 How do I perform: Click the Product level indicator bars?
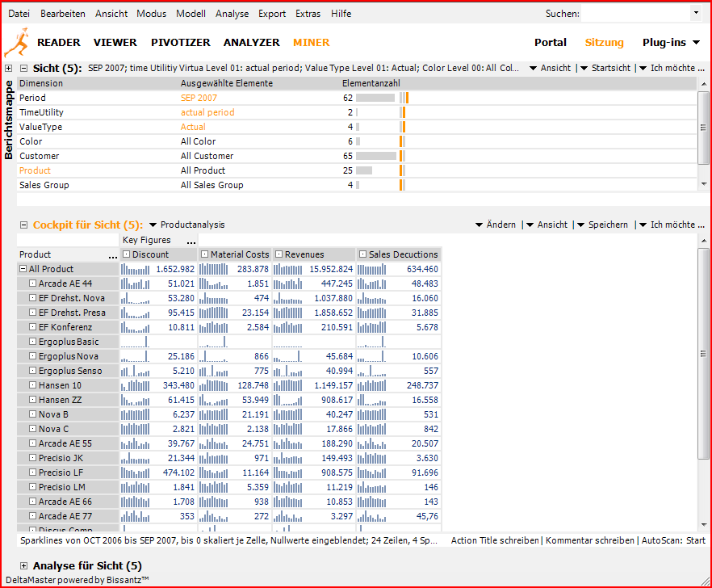coord(402,170)
